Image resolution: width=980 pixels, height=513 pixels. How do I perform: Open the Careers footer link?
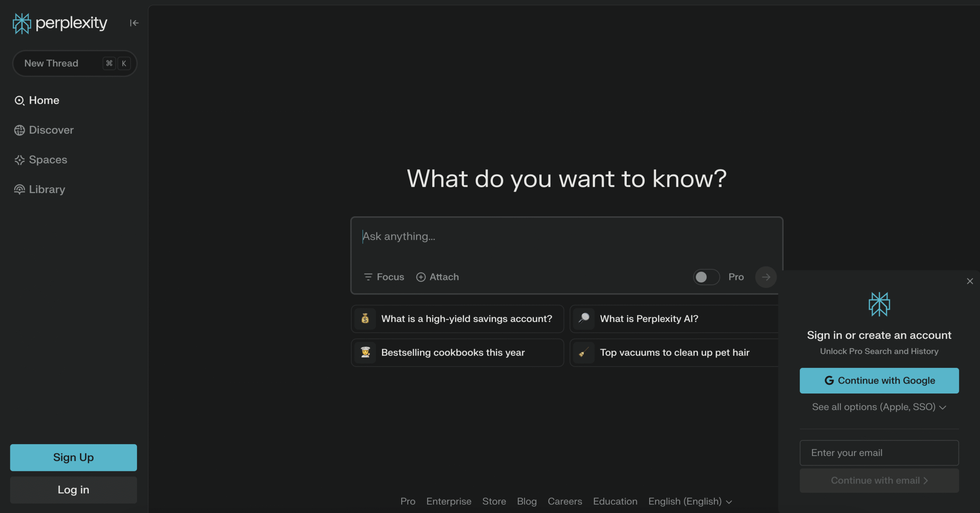[565, 501]
